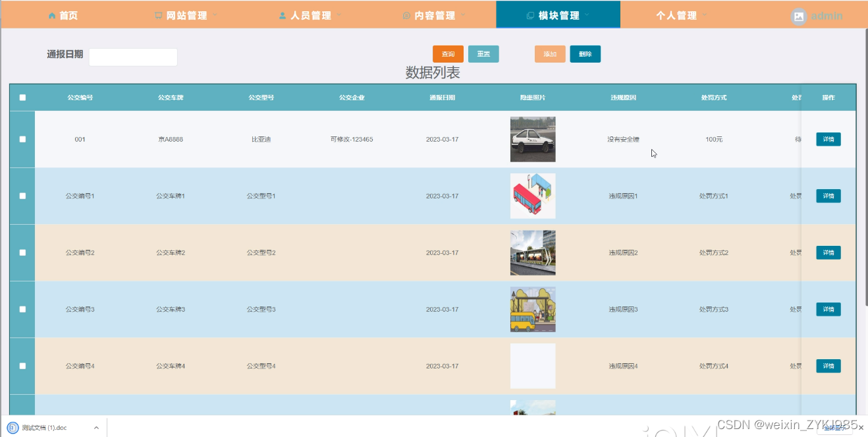Click the 公交企业 column header
Screen dimensions: 868x437
[352, 98]
